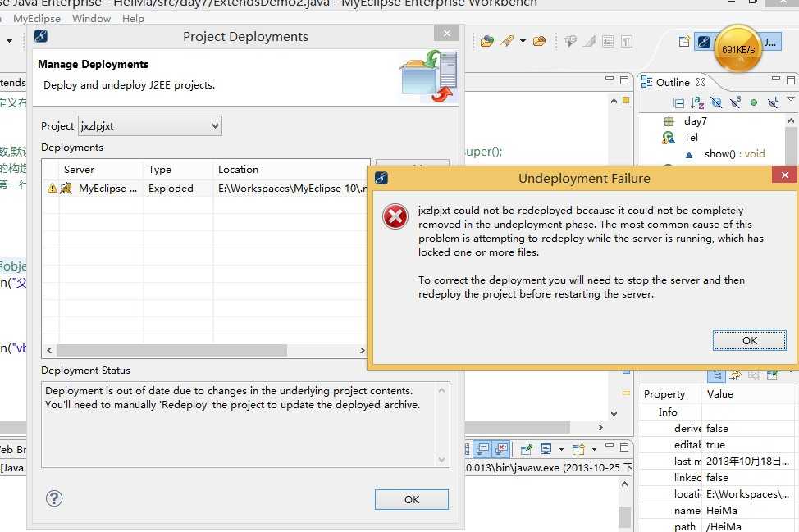Click the Pin to Selection icon in Properties
This screenshot has height=532, width=799.
pos(773,375)
